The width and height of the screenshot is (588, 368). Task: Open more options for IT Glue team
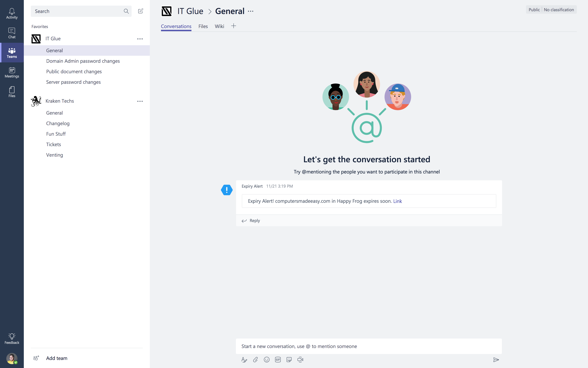(x=140, y=39)
